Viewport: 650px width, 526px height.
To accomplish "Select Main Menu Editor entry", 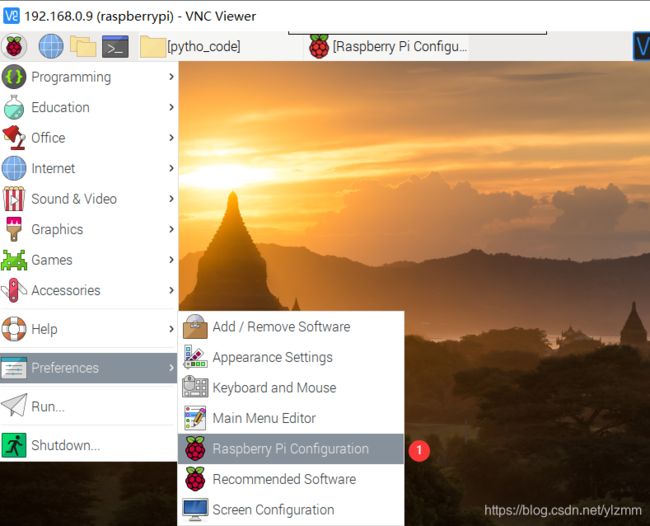I will (x=291, y=418).
